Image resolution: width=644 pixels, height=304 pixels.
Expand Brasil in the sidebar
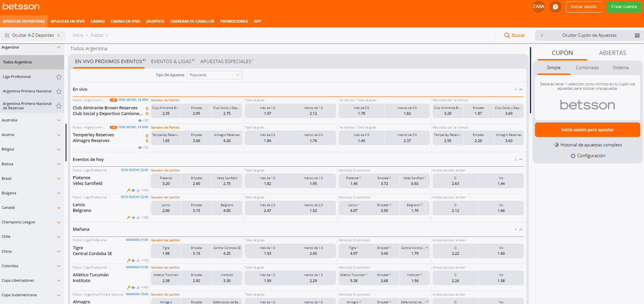(x=59, y=179)
